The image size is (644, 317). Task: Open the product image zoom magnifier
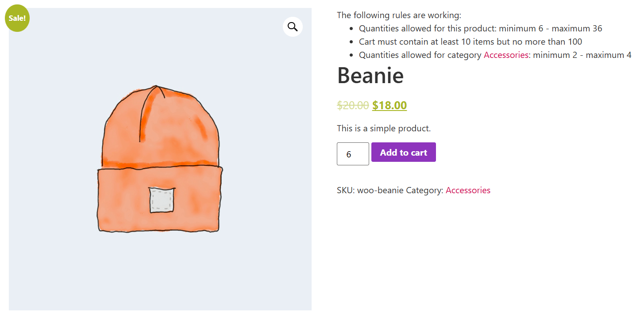[x=293, y=27]
